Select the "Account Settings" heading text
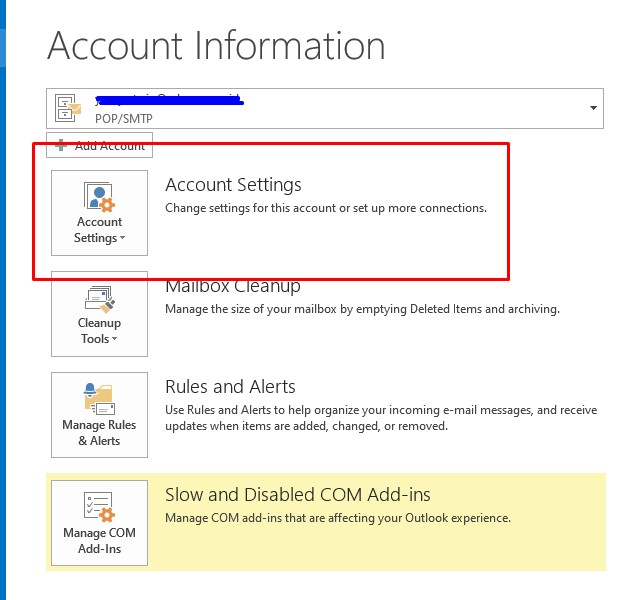 click(x=233, y=185)
